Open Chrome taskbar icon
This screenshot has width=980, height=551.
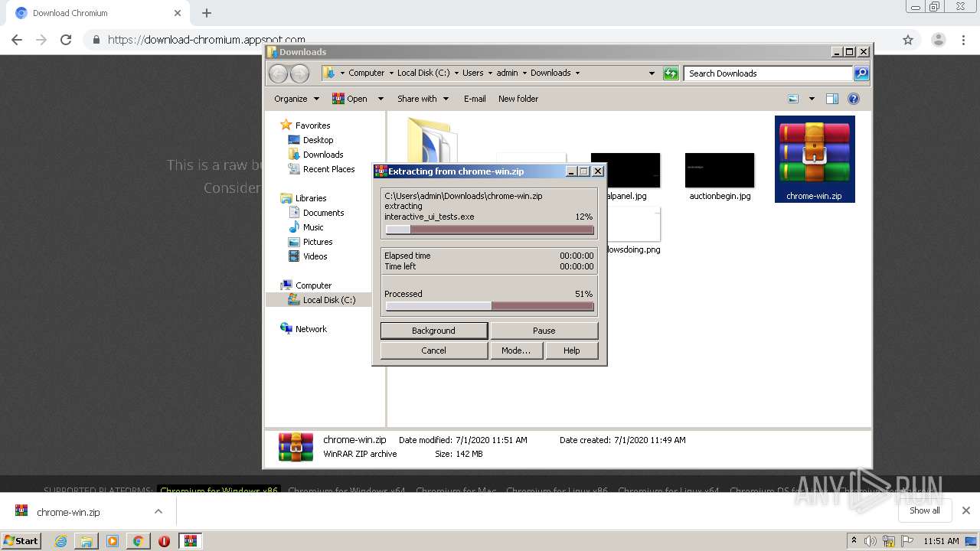click(138, 541)
